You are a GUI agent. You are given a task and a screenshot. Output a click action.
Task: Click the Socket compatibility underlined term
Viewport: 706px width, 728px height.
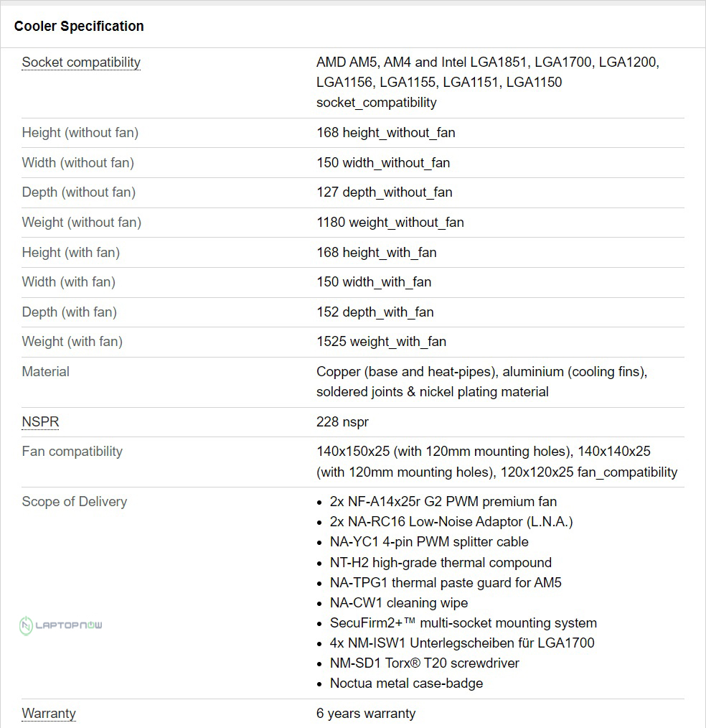pyautogui.click(x=81, y=62)
